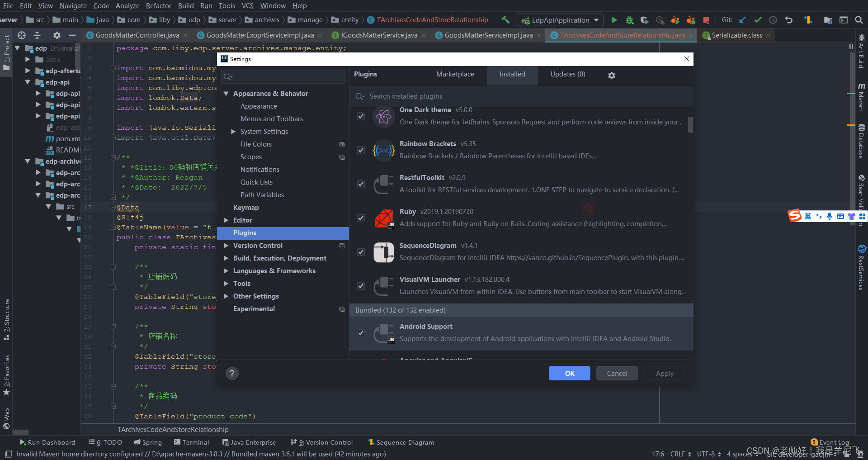Run EdpApiApplication with the green play icon
868x460 pixels.
tap(614, 20)
